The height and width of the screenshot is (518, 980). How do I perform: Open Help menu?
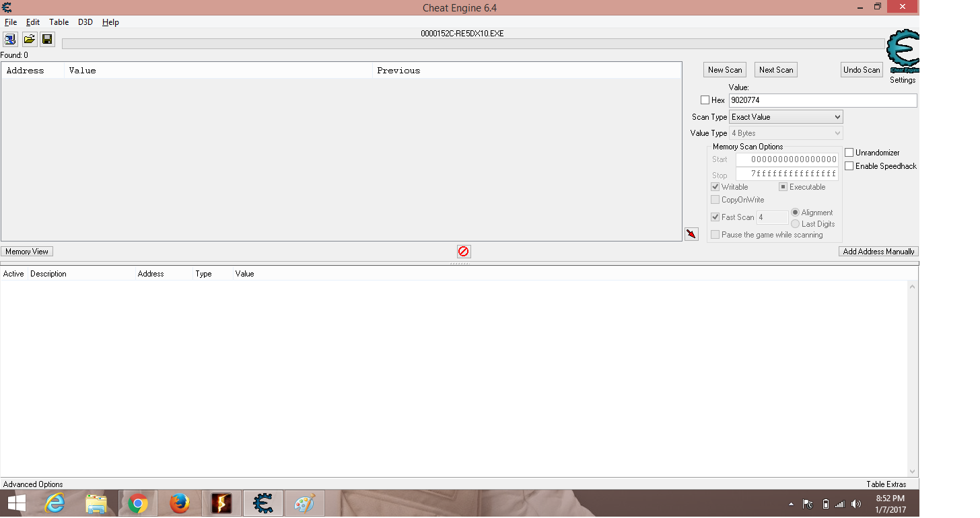(x=111, y=22)
